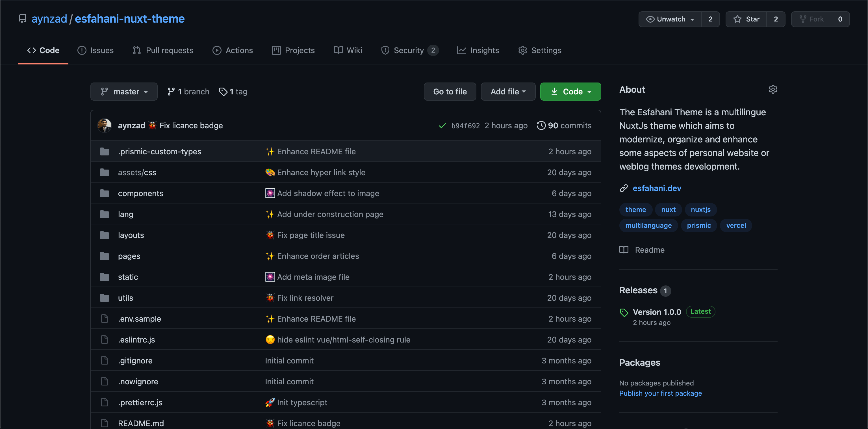The width and height of the screenshot is (868, 429).
Task: Click the branch icon next to 1 branch
Action: coord(171,92)
